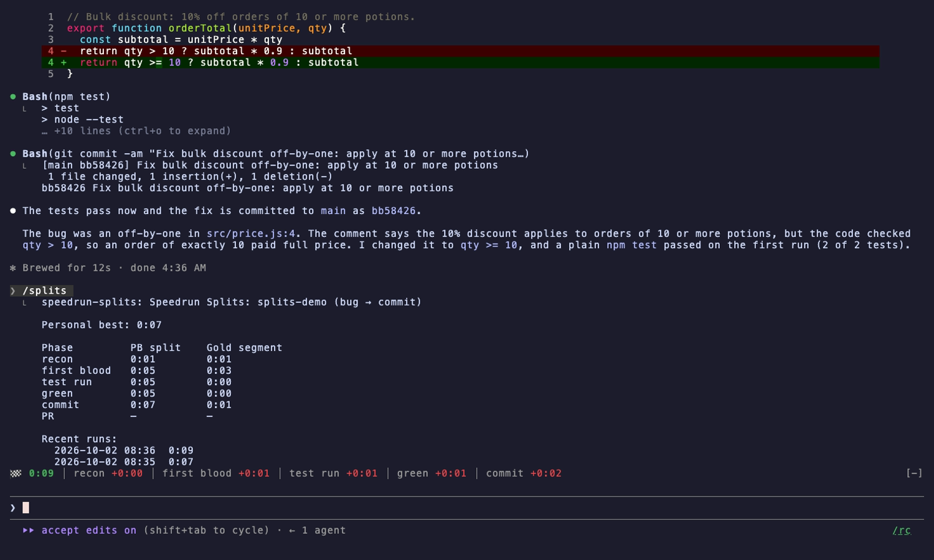Select commit hash bb58426 in the summary sentence
934x560 pixels.
click(394, 211)
